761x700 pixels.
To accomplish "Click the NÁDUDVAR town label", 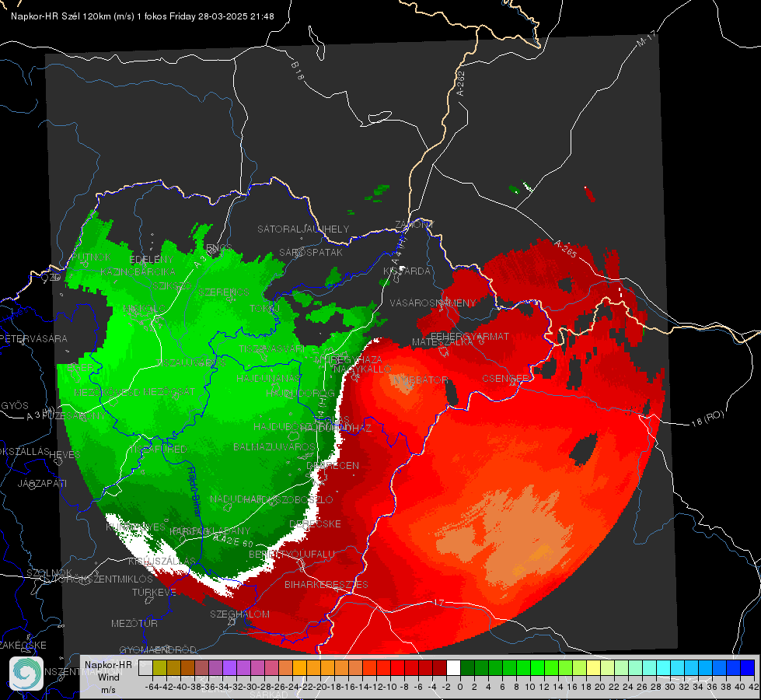I will click(x=236, y=499).
